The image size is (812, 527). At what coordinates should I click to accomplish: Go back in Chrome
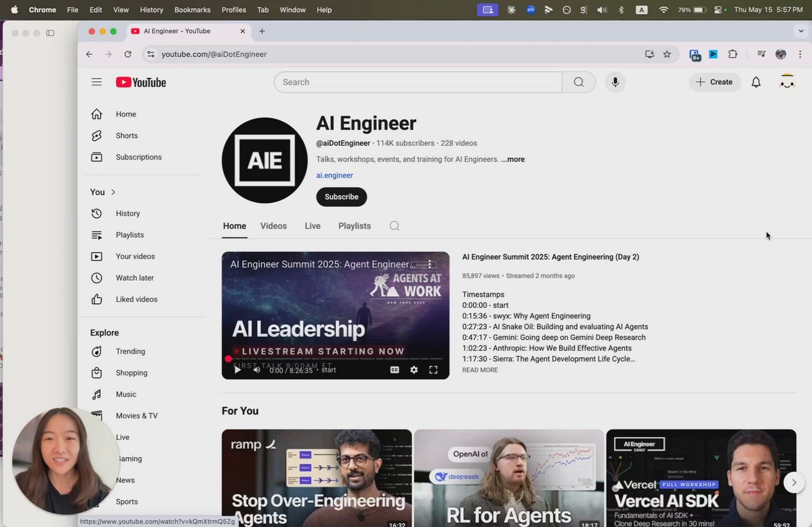pyautogui.click(x=89, y=55)
